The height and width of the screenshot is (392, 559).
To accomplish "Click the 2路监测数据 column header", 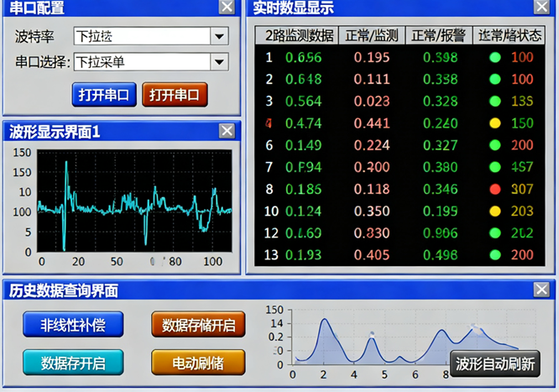I will click(300, 36).
